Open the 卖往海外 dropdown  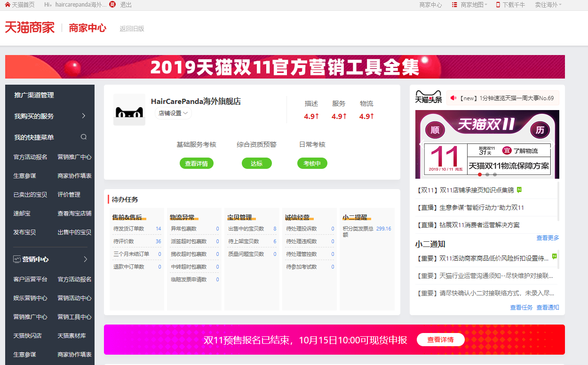tap(548, 5)
